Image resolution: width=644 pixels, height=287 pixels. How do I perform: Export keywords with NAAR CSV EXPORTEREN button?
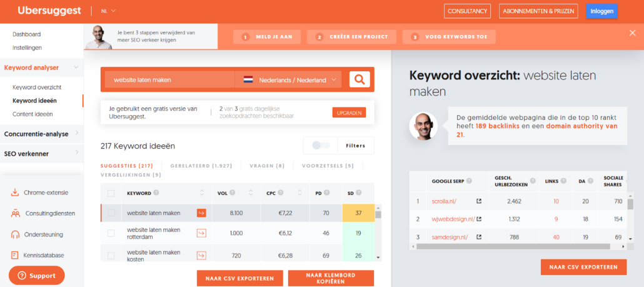240,278
